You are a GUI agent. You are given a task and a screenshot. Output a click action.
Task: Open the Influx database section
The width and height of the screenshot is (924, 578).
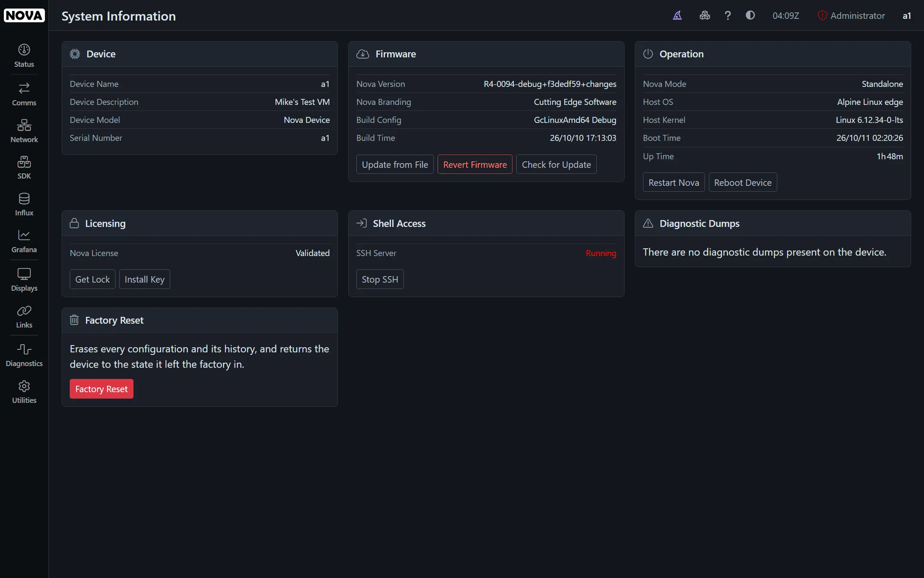(x=24, y=205)
